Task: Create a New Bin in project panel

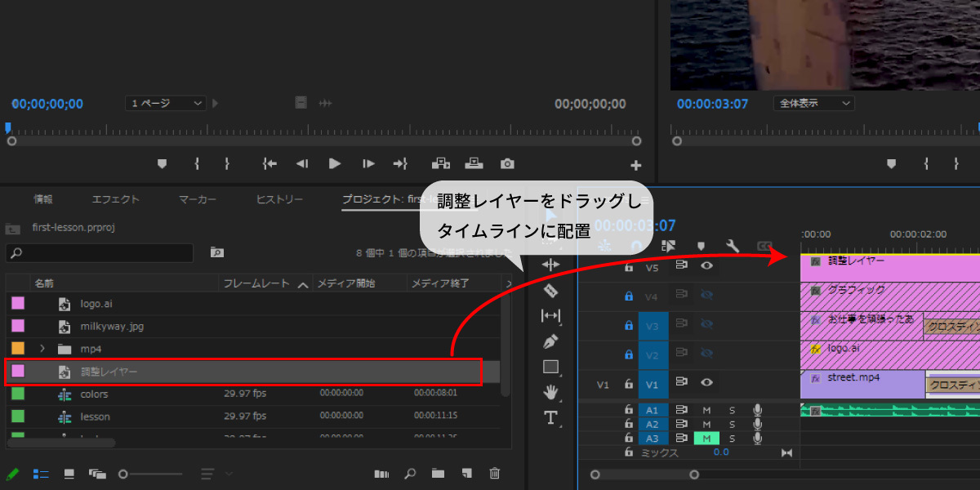Action: [x=438, y=474]
